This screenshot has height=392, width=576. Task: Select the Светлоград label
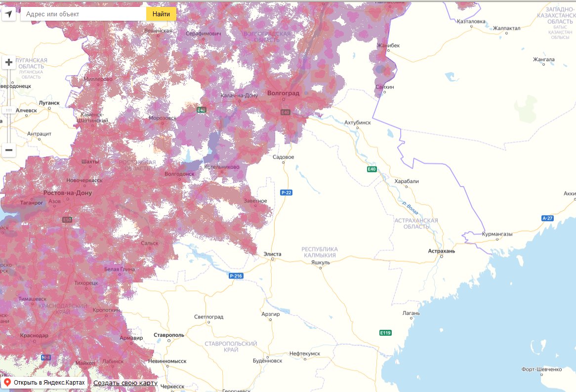click(x=208, y=317)
